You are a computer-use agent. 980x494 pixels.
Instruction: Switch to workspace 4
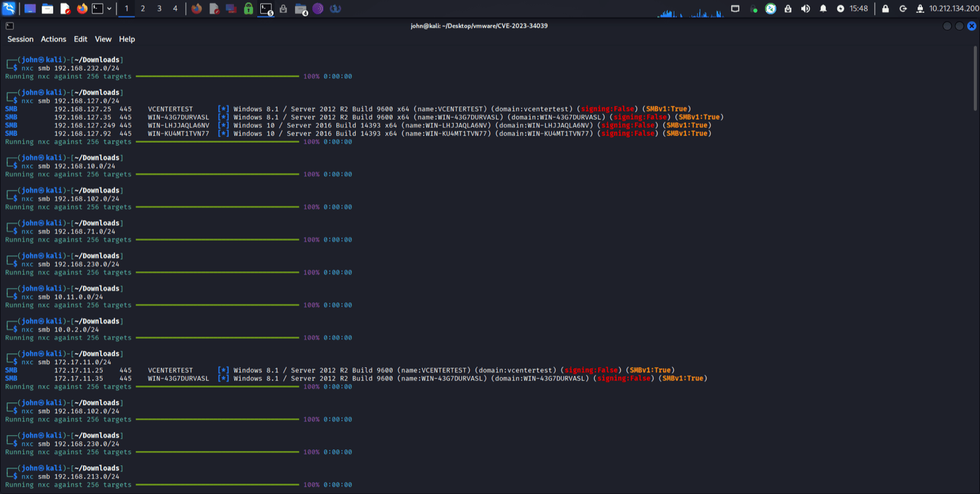coord(175,9)
